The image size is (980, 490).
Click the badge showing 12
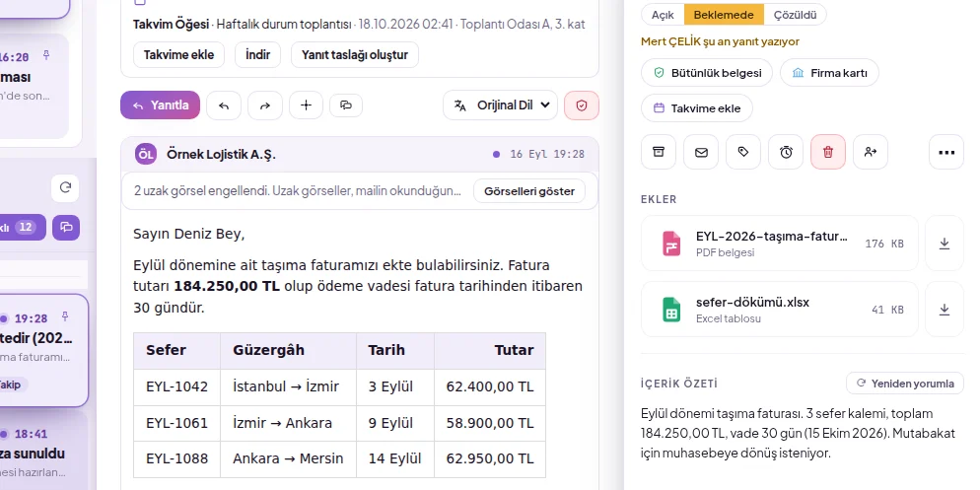(25, 227)
